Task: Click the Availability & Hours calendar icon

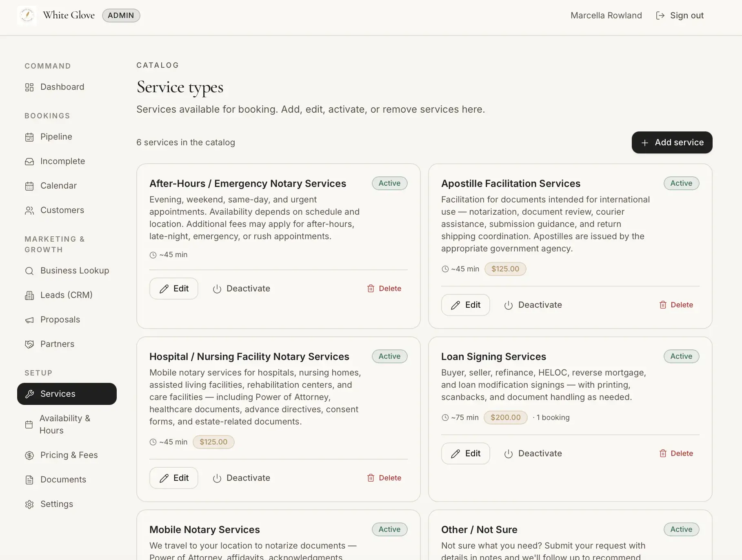Action: [29, 424]
